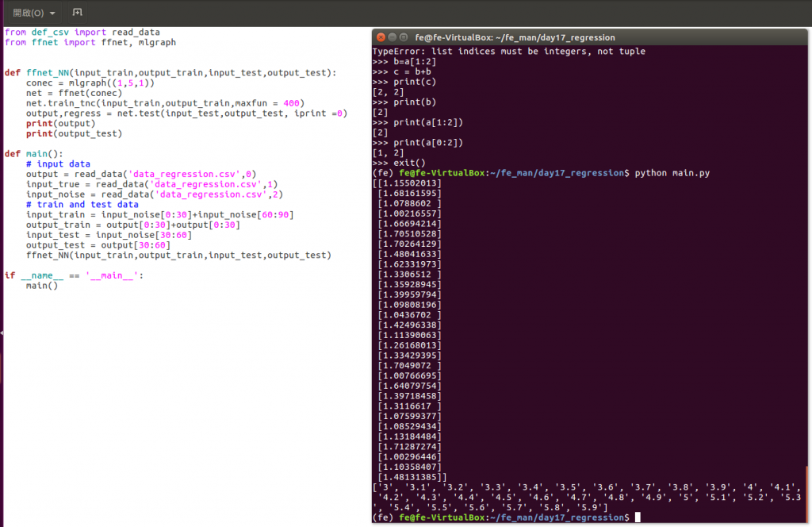Screen dimensions: 812x527
Task: Click the terminal line '>>> c = b+b'
Action: coord(402,71)
